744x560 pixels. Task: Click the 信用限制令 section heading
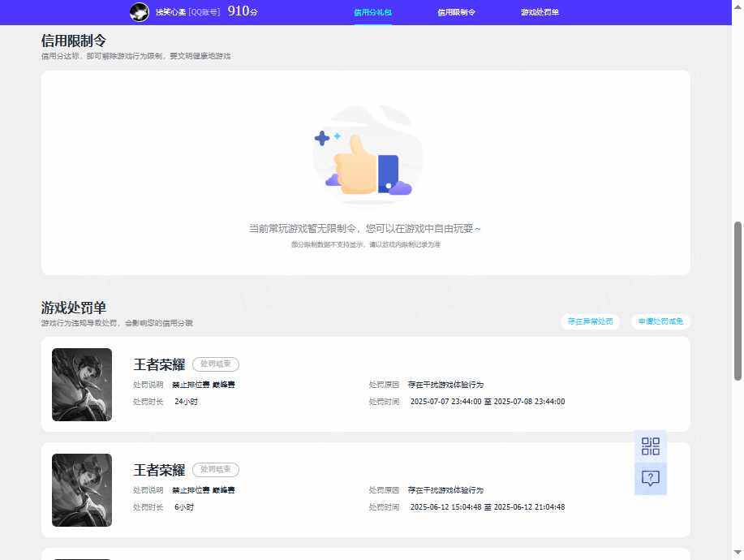pyautogui.click(x=74, y=41)
